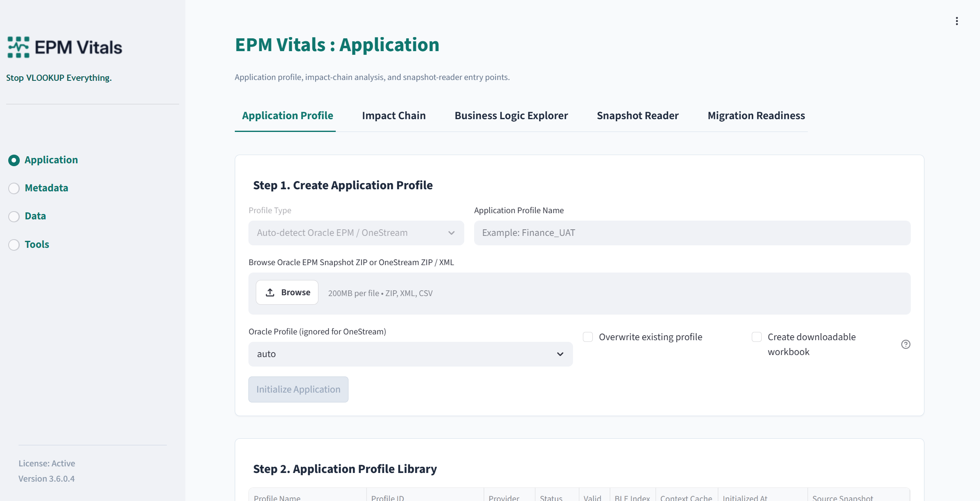The image size is (980, 501).
Task: Focus the Application Profile Name field
Action: click(x=692, y=233)
